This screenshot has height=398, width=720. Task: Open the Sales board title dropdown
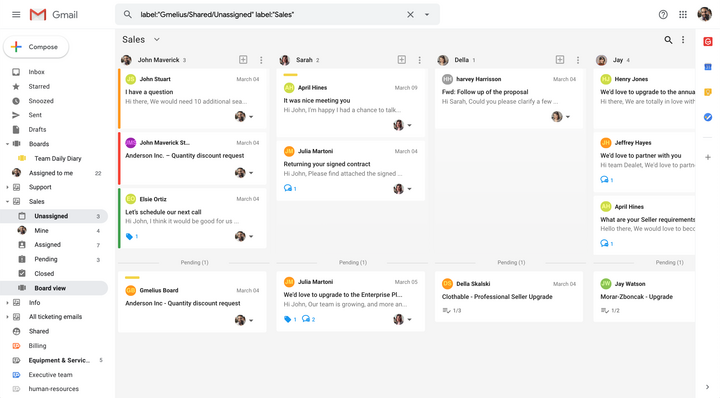point(157,39)
